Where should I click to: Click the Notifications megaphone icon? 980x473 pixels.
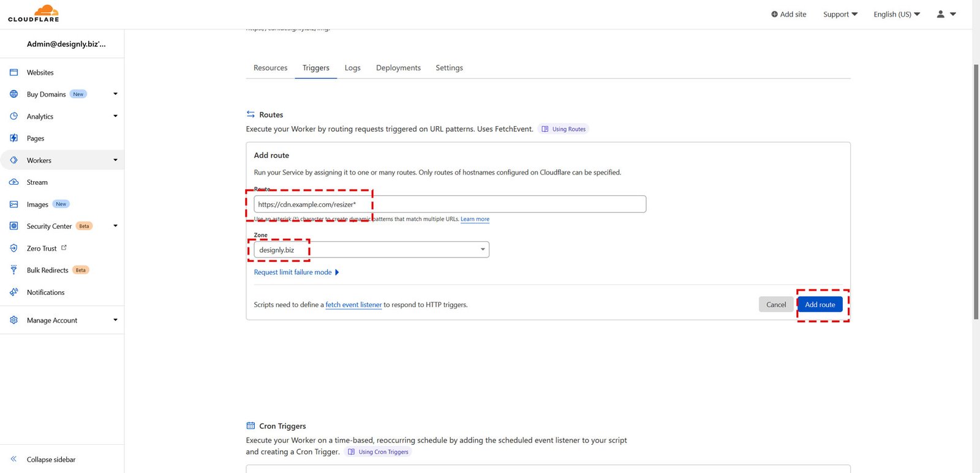coord(13,292)
